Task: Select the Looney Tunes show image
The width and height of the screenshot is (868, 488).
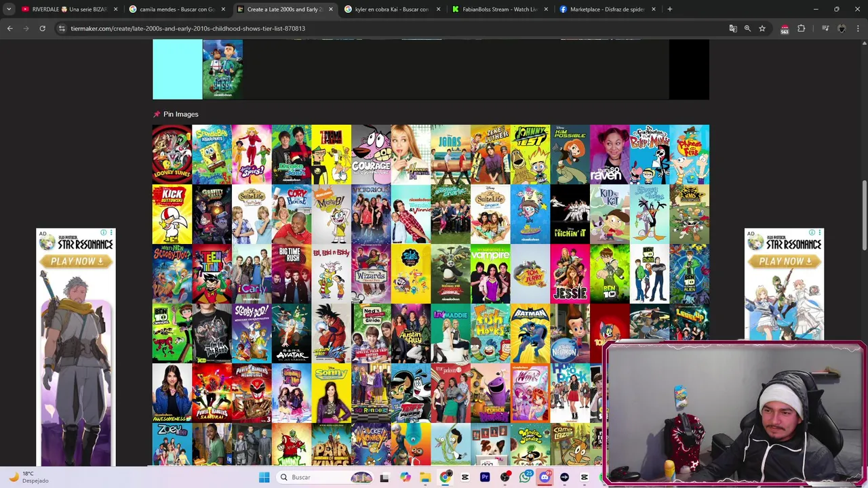Action: pyautogui.click(x=172, y=155)
